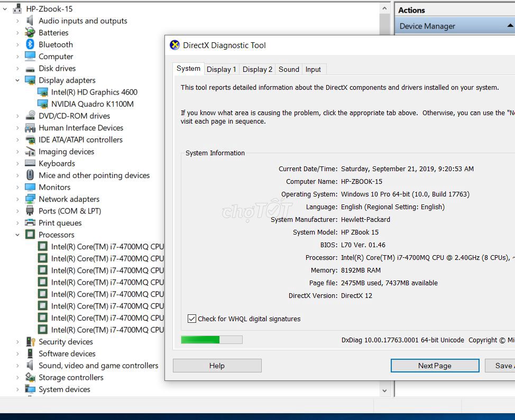Screen dimensions: 515x420
Task: Click the NVIDIA Quadro K1100M adapter icon
Action: pyautogui.click(x=43, y=104)
